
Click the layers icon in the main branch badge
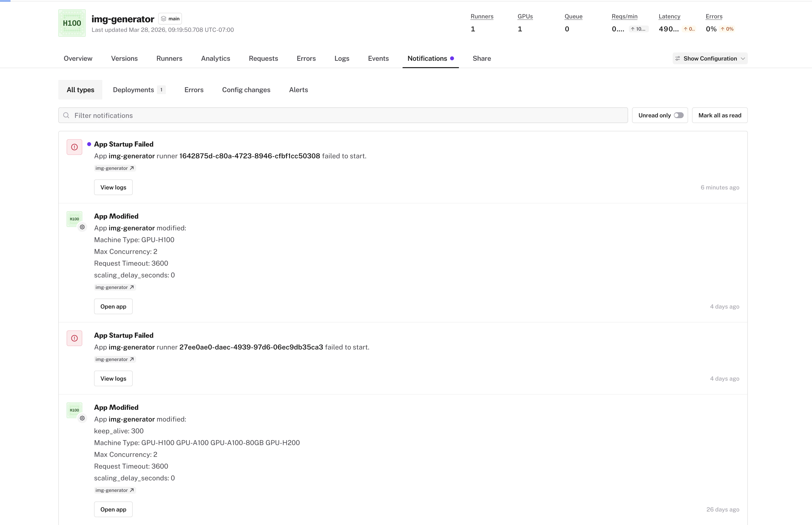click(x=164, y=18)
